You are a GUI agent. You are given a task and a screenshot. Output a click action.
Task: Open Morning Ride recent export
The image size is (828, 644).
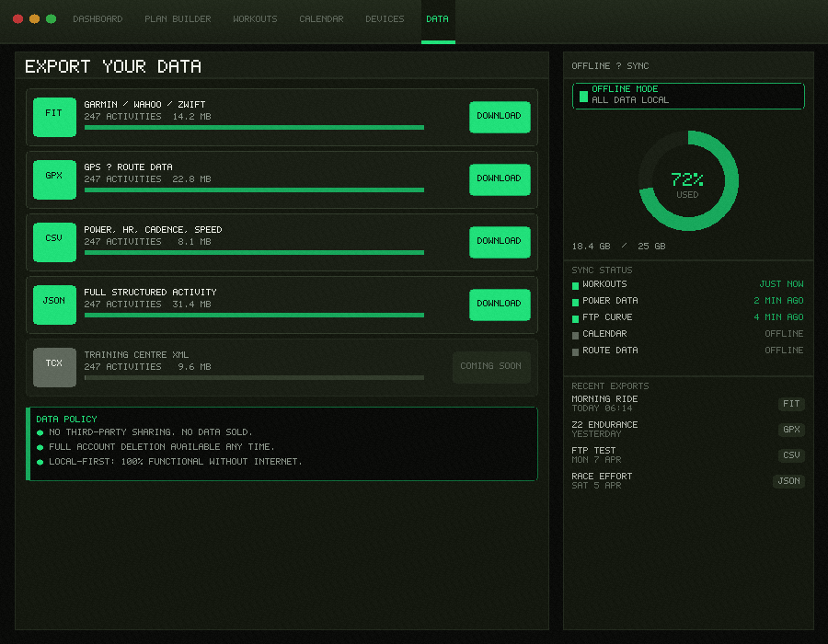tap(687, 404)
